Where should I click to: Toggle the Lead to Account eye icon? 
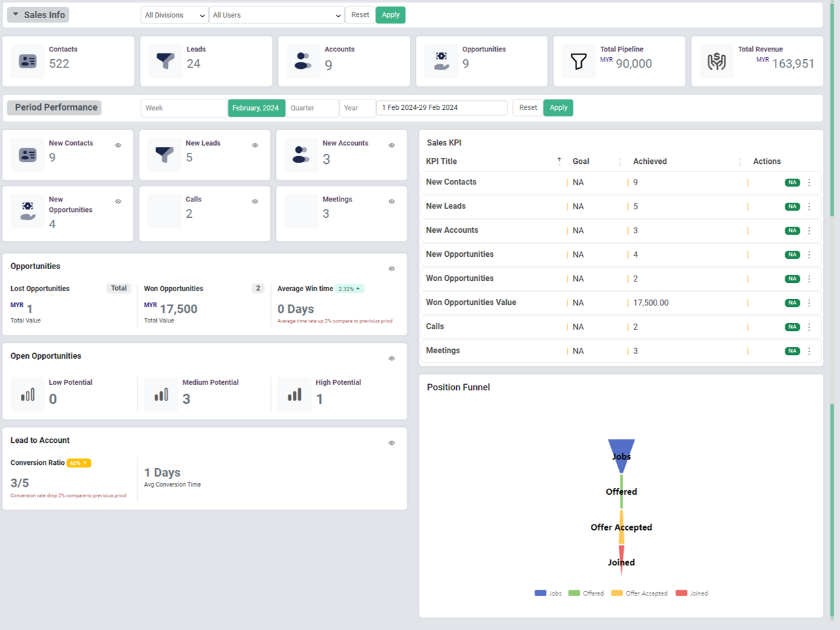pos(392,443)
